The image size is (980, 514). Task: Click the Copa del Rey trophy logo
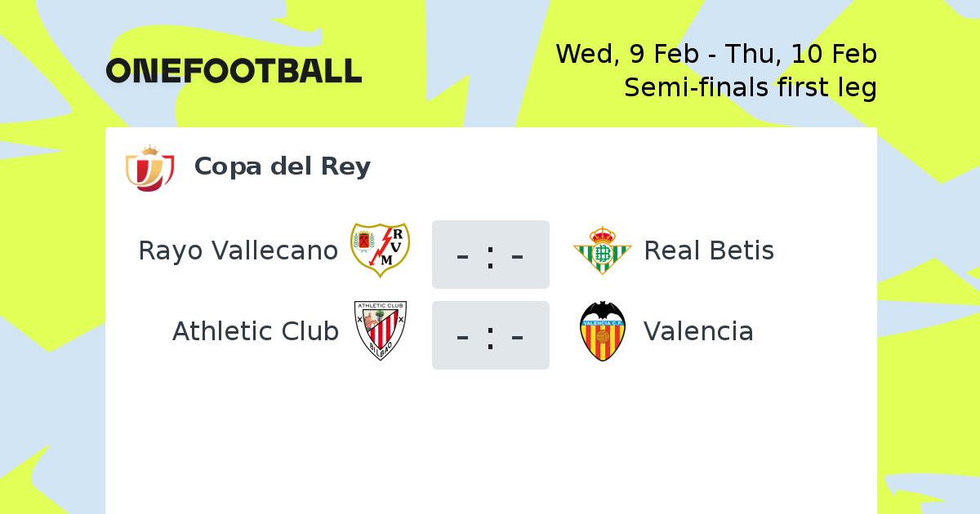tap(149, 169)
